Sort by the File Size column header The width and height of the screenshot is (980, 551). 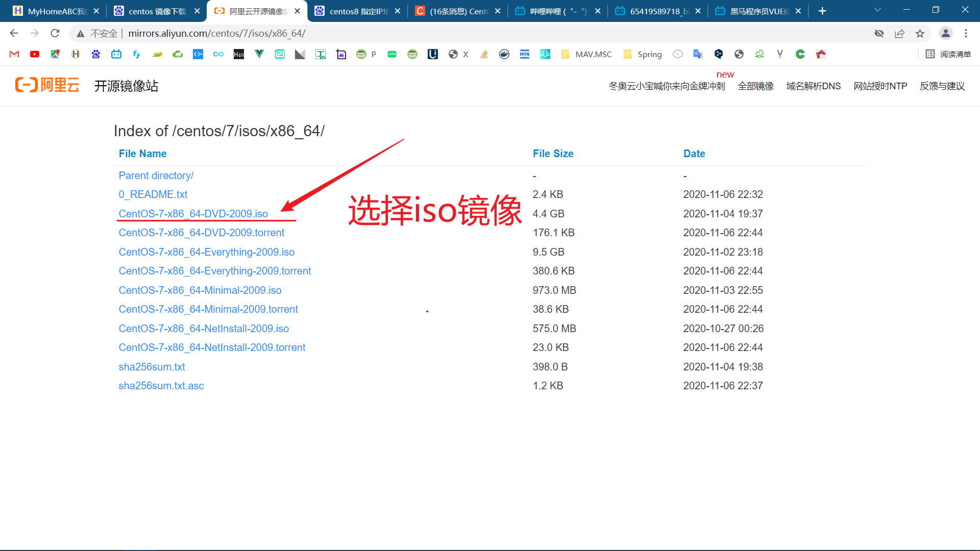(x=553, y=154)
